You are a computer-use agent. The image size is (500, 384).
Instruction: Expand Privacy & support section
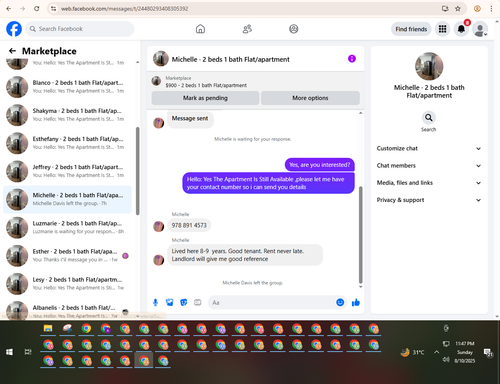[429, 200]
